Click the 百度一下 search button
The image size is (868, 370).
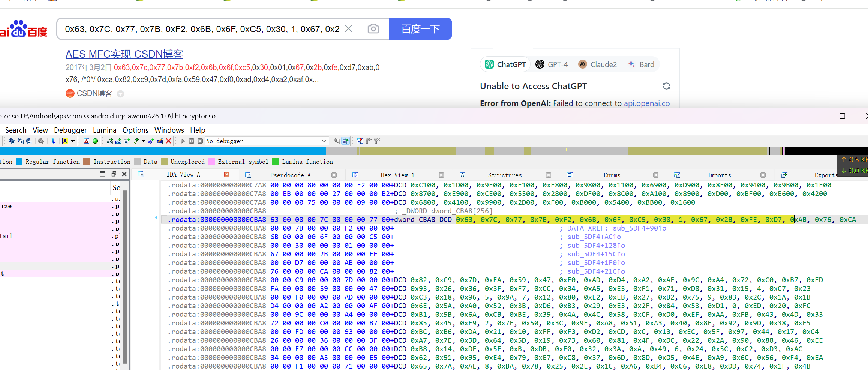tap(420, 29)
